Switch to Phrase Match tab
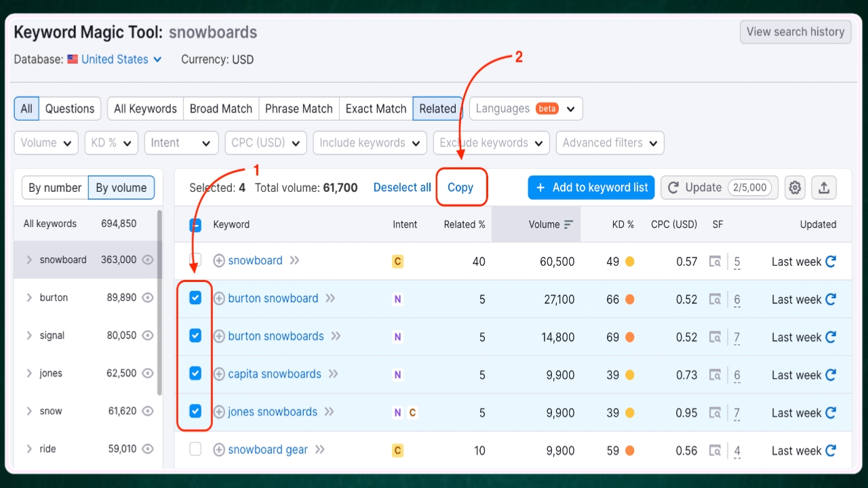Viewport: 868px width, 488px height. pyautogui.click(x=299, y=108)
